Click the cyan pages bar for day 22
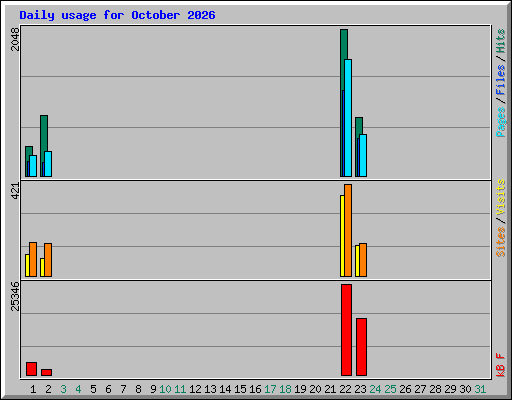Screen dimensions: 512x400 coord(348,118)
